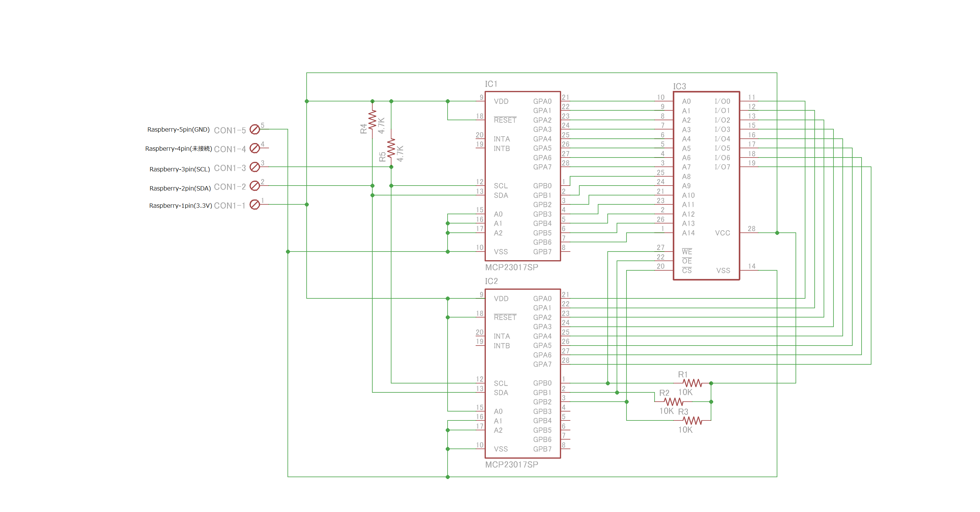Click the IC2 component label
Screen dimensions: 980x512
[491, 281]
